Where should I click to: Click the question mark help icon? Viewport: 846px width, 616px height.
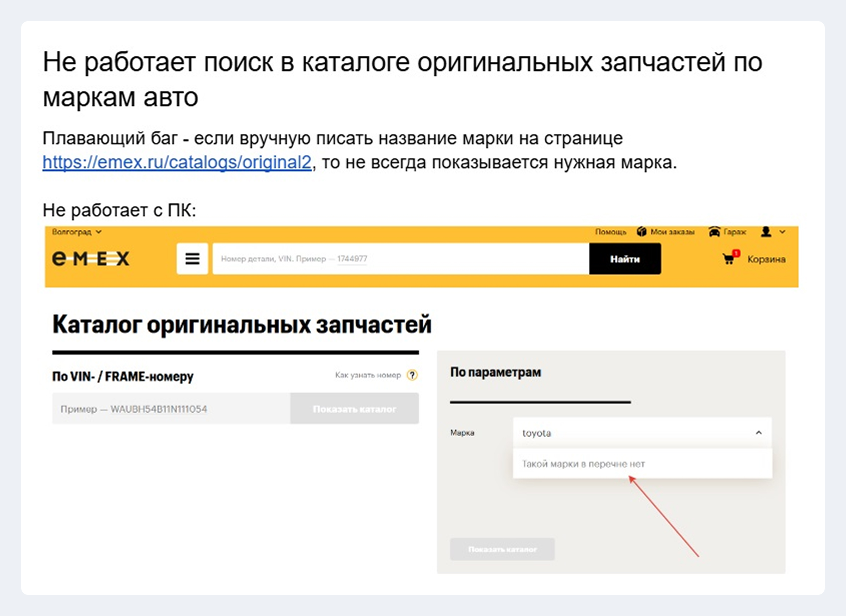pos(412,375)
